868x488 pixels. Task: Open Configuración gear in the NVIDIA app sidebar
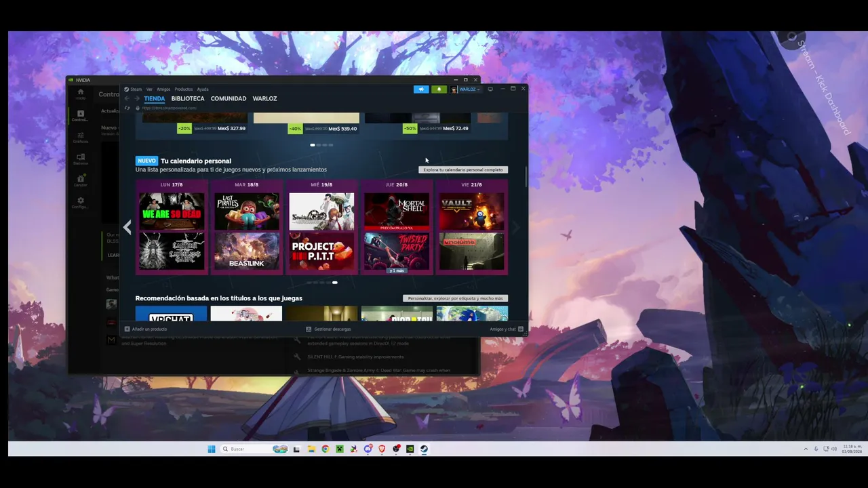point(81,203)
